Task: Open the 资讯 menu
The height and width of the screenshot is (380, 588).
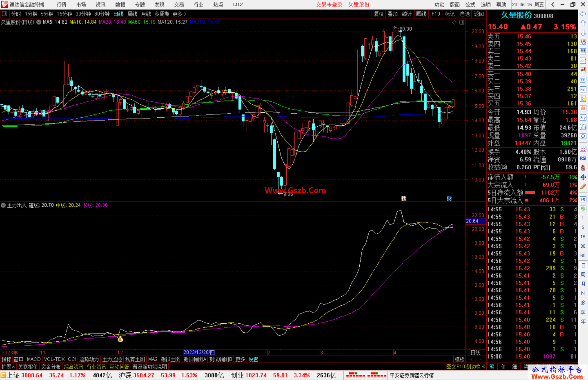Action: [101, 5]
